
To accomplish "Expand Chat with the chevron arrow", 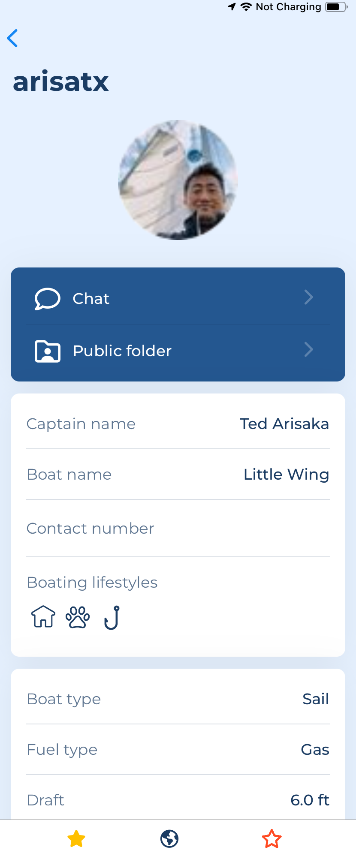I will [309, 297].
